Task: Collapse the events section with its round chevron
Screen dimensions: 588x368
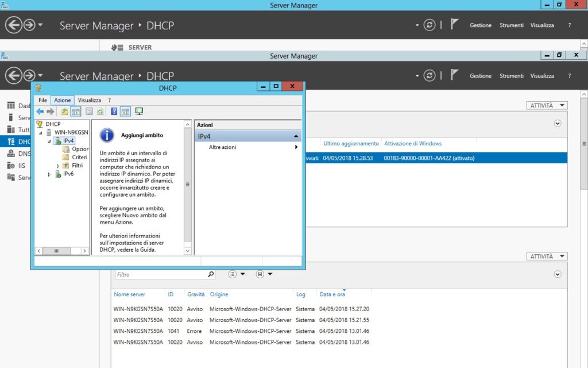Action: tap(558, 274)
